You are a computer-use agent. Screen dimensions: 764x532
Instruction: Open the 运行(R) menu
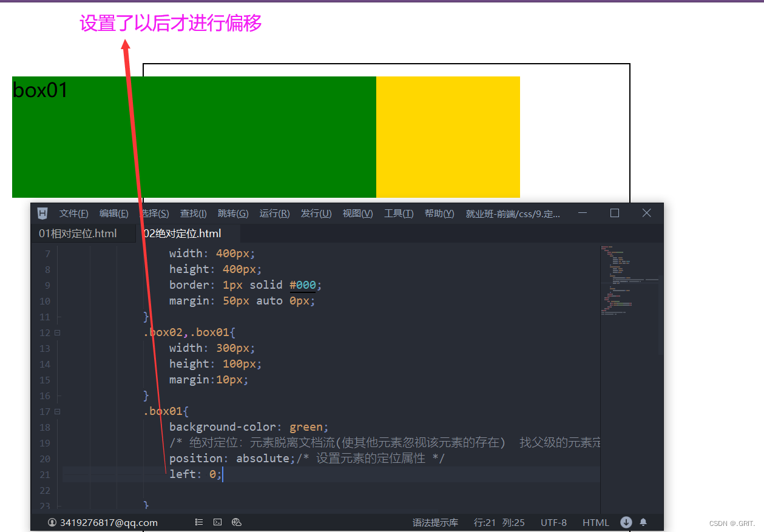point(275,214)
